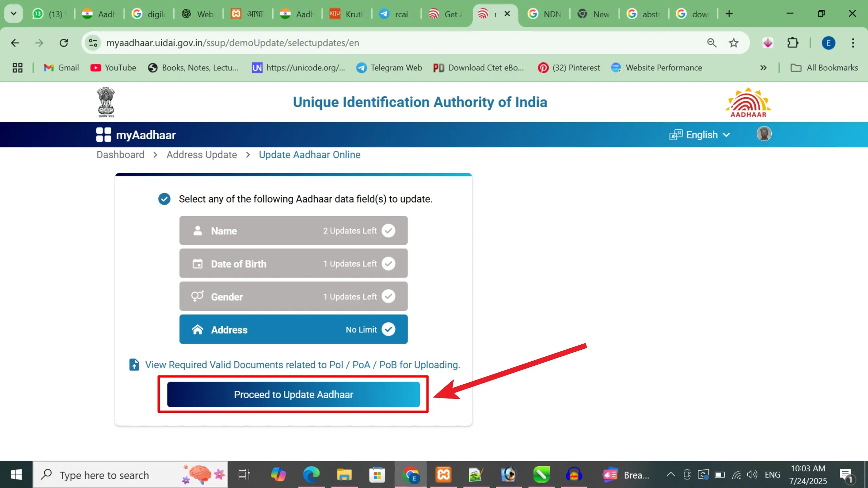This screenshot has width=868, height=488.
Task: Open the user profile avatar
Action: (x=764, y=134)
